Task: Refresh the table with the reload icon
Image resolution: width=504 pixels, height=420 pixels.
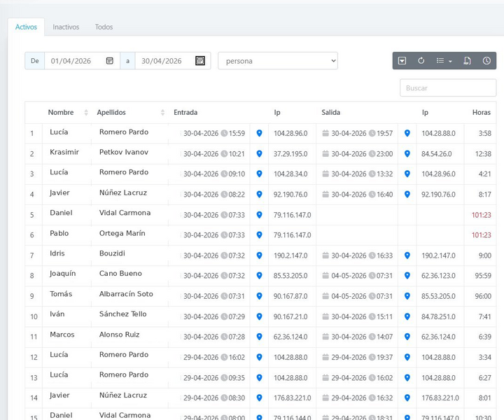Action: point(421,60)
